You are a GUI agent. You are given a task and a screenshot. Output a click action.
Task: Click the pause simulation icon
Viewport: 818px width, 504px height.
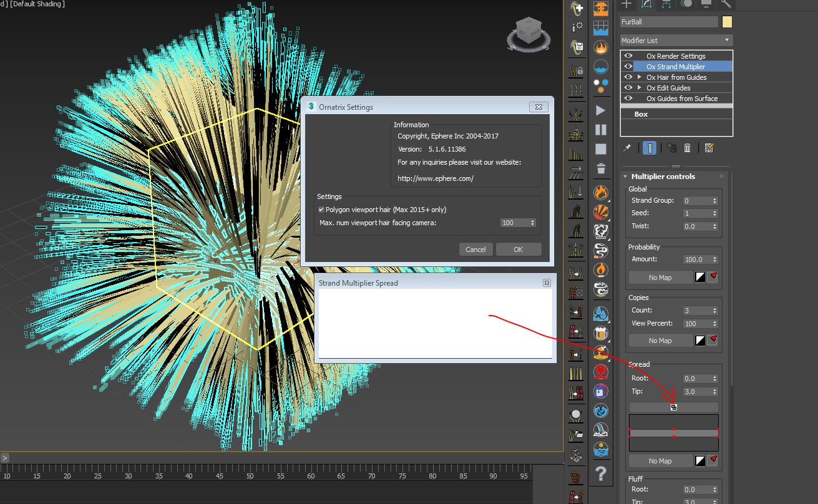601,130
